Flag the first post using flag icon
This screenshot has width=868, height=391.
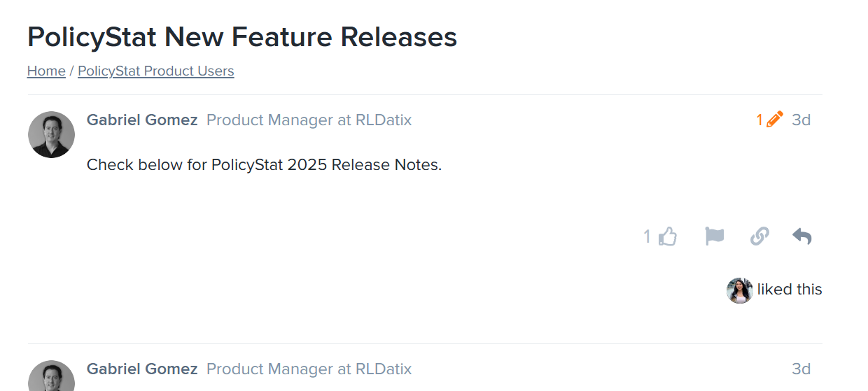pos(714,237)
